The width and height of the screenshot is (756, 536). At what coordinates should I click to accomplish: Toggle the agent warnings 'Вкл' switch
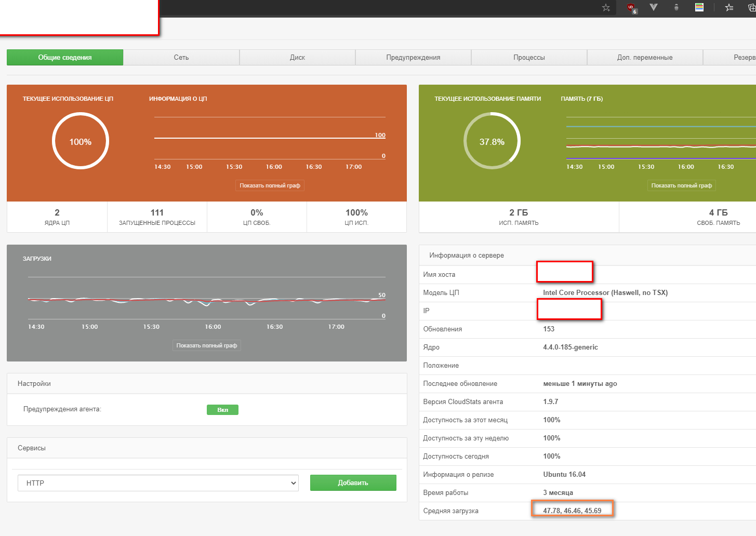coord(222,410)
